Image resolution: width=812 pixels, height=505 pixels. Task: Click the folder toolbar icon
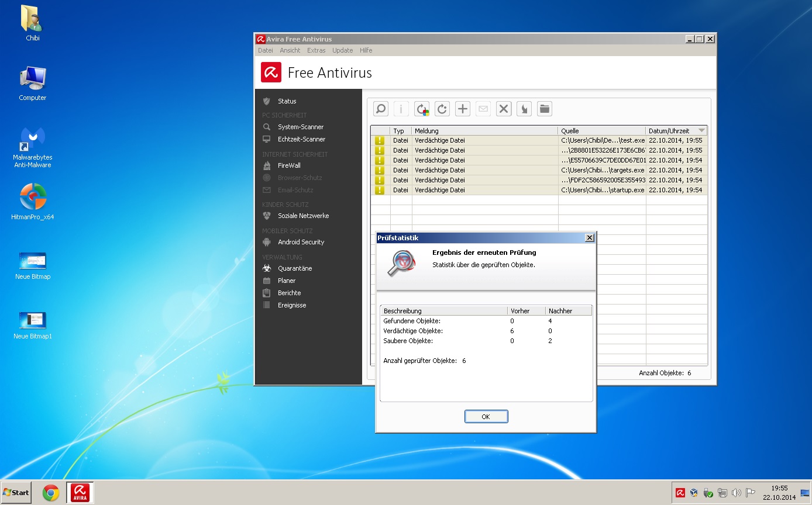point(545,109)
